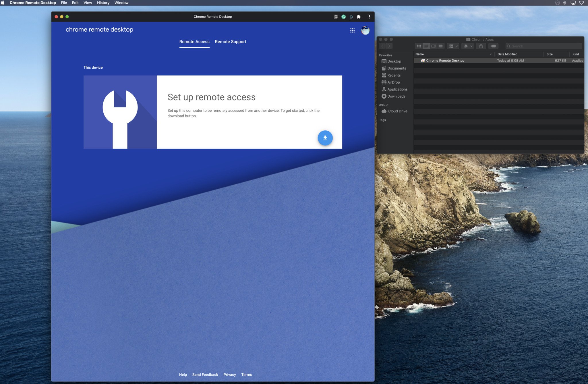Screen dimensions: 588x384
Task: Click the Terms link at the bottom
Action: pyautogui.click(x=246, y=375)
